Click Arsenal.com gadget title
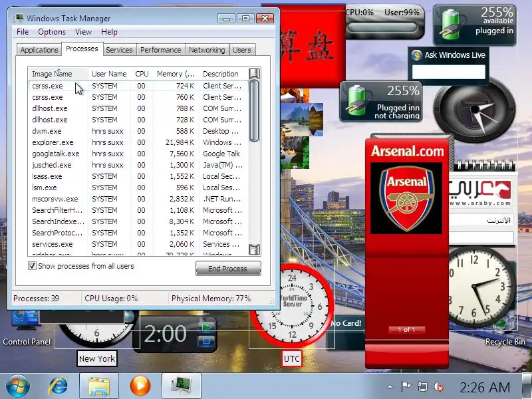 coord(407,151)
